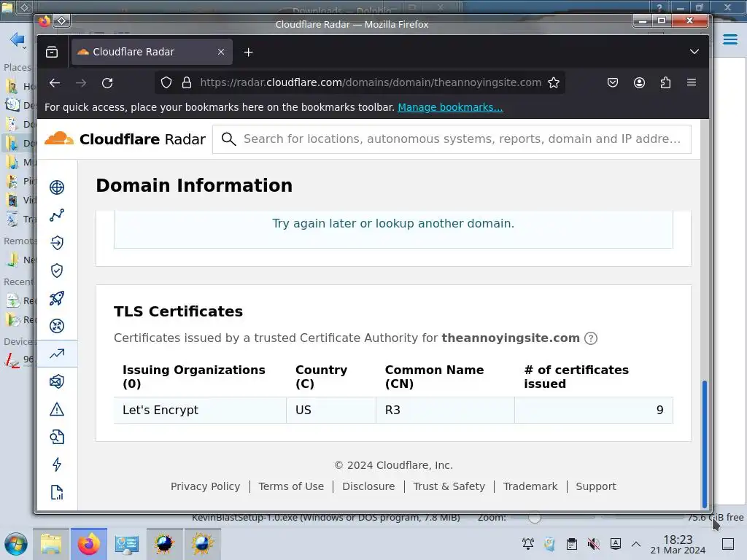Open the circular routing icon in Radar sidebar
Screen dimensions: 747x560
point(57,326)
